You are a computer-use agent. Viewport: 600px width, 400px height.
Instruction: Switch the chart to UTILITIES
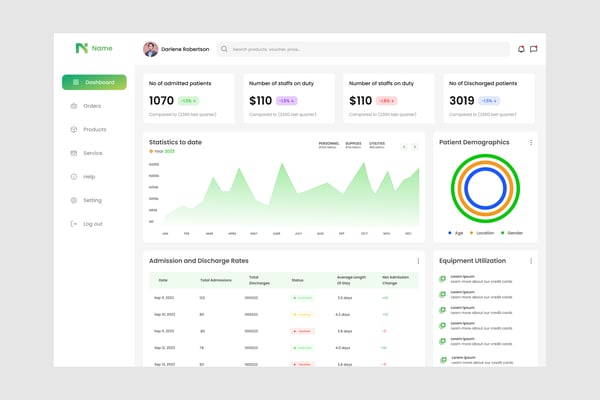click(x=377, y=145)
